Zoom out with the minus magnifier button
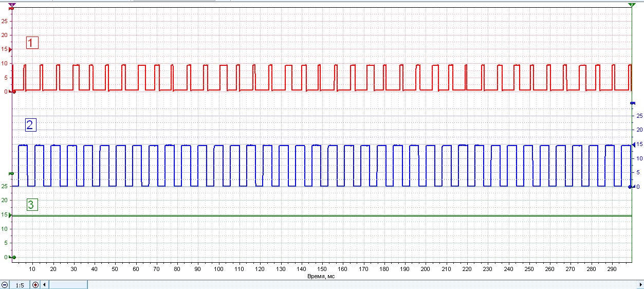The height and width of the screenshot is (289, 644). tap(5, 285)
